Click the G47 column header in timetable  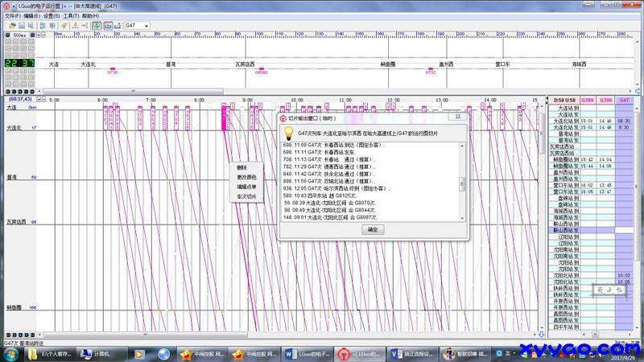coord(624,100)
